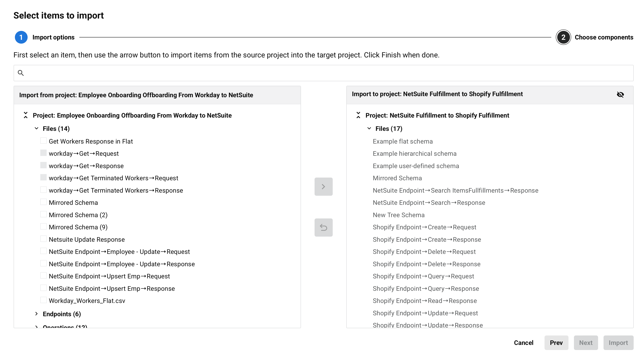
Task: Check the Get Workers Response in Flat box
Action: tap(44, 141)
